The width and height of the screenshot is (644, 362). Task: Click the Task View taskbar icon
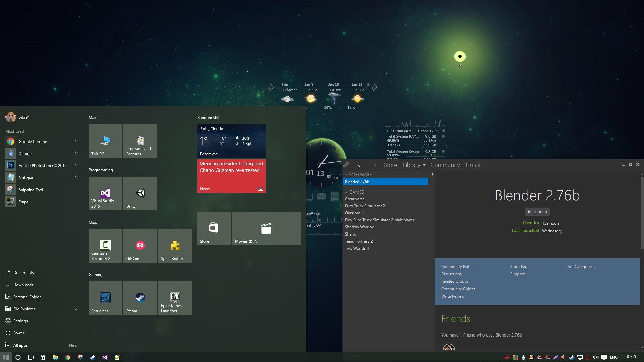pyautogui.click(x=30, y=357)
